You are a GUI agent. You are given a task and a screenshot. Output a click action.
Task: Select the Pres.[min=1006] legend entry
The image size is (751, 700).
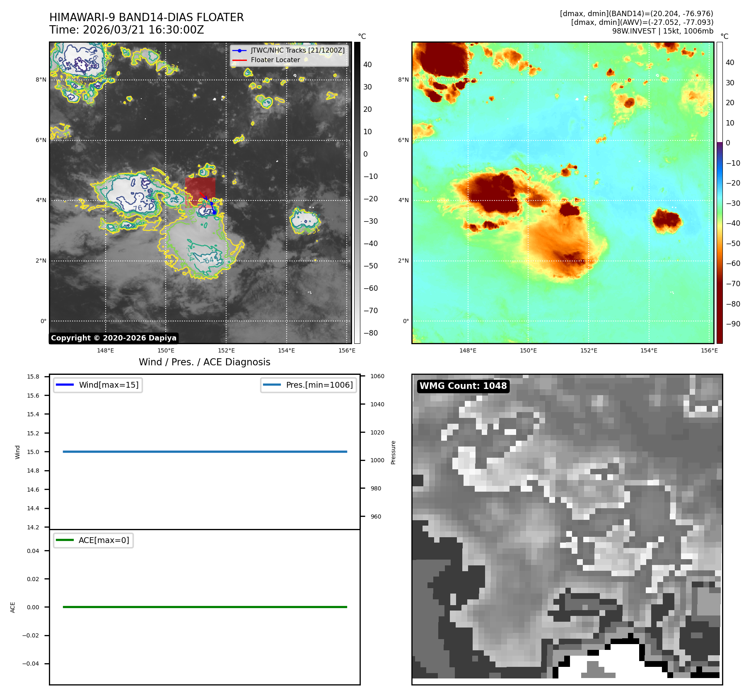click(319, 385)
